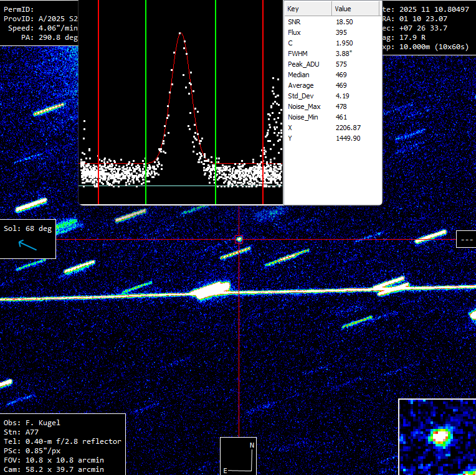The height and width of the screenshot is (475, 476).
Task: Select the Peak_ADU row
Action: click(x=331, y=64)
